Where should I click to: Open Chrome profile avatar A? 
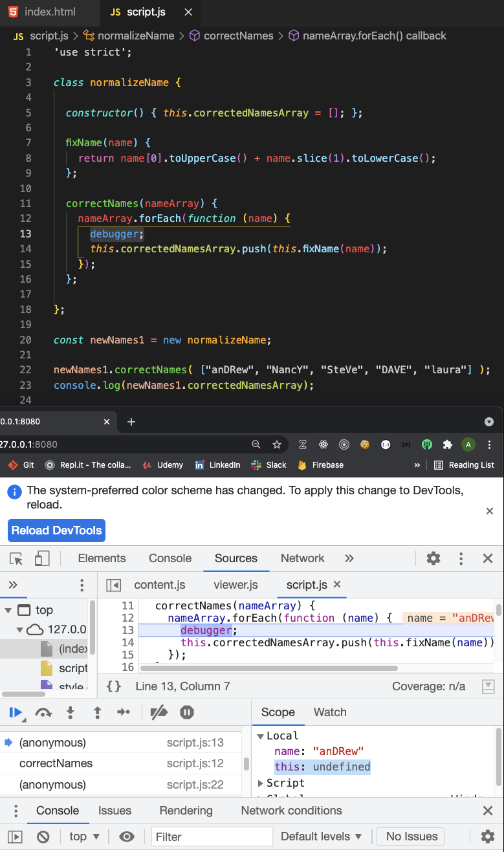click(468, 444)
